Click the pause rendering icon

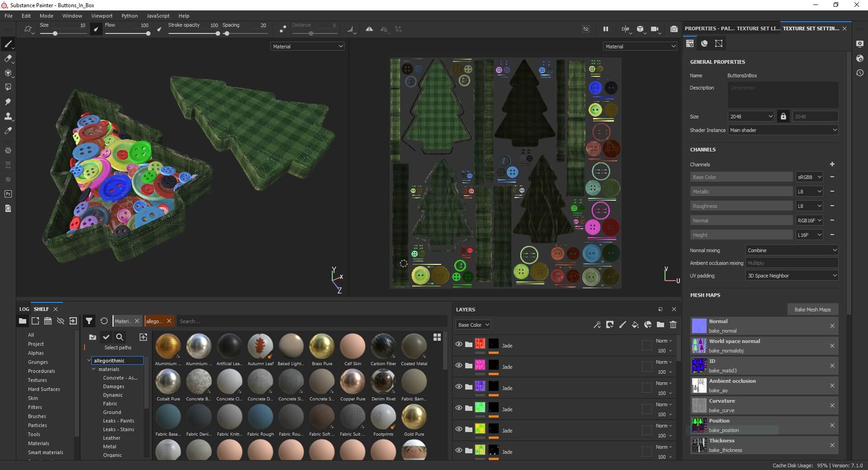[605, 29]
